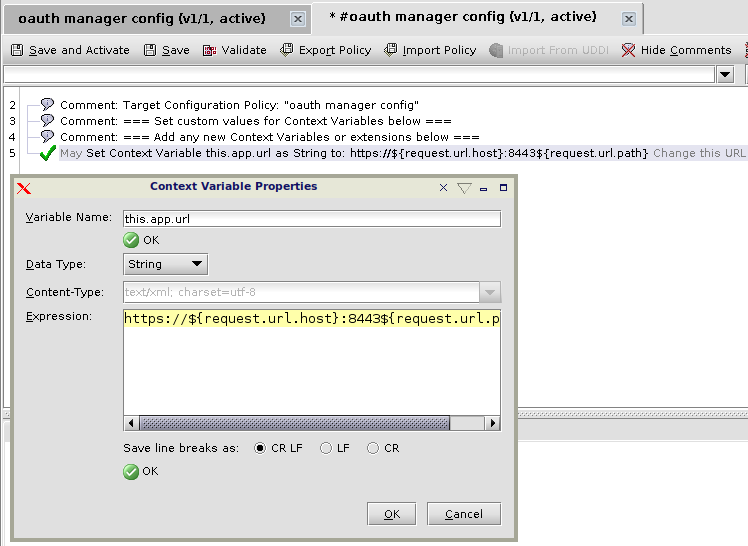Open the dropdown arrow of the search bar
Screen dimensions: 748x546
tap(725, 75)
